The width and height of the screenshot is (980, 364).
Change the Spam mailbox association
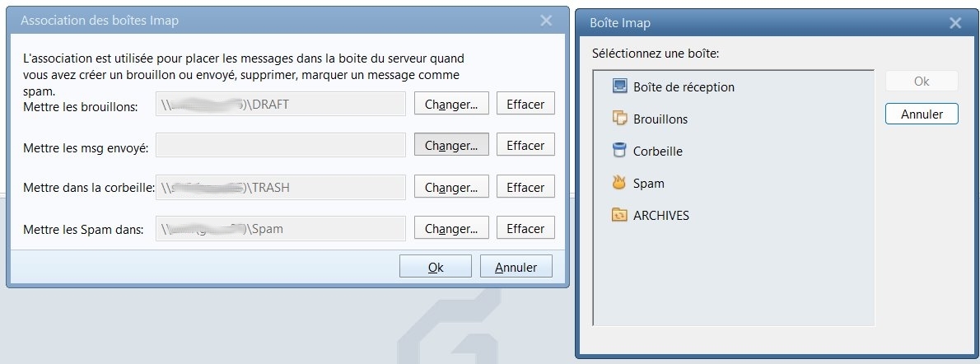[x=451, y=228]
